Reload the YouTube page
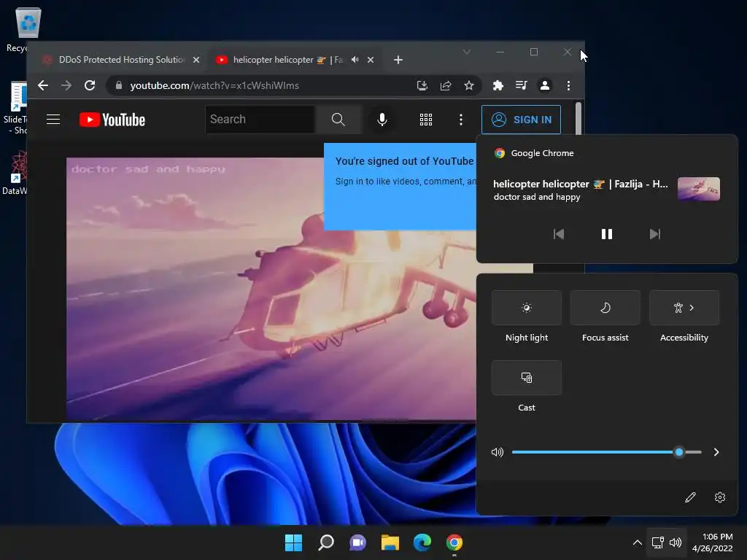 coord(90,86)
